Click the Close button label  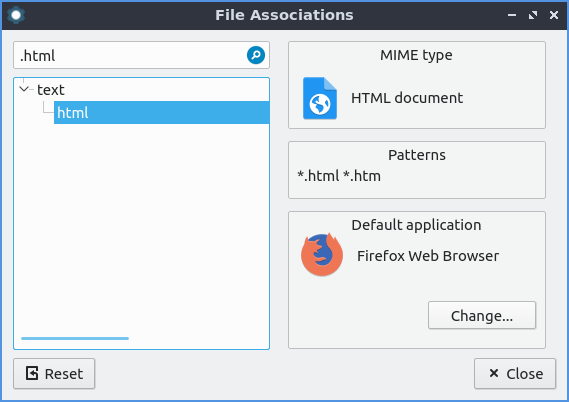[x=525, y=374]
